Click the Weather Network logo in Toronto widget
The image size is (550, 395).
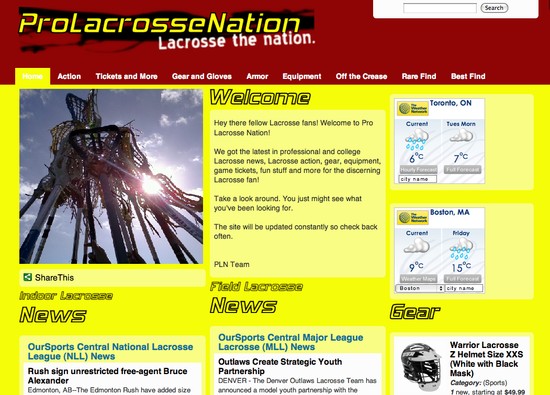(x=412, y=108)
